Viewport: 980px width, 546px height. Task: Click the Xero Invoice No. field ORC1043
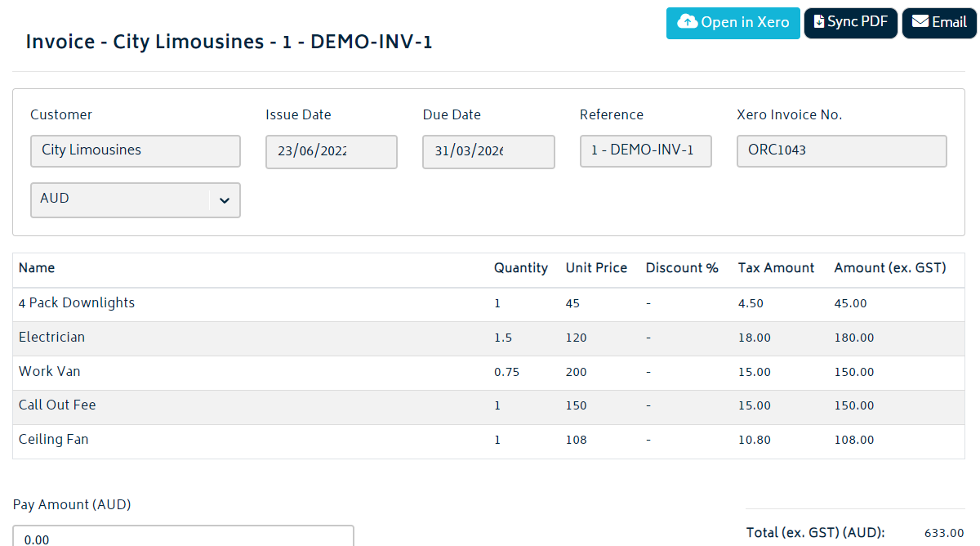[x=841, y=151]
